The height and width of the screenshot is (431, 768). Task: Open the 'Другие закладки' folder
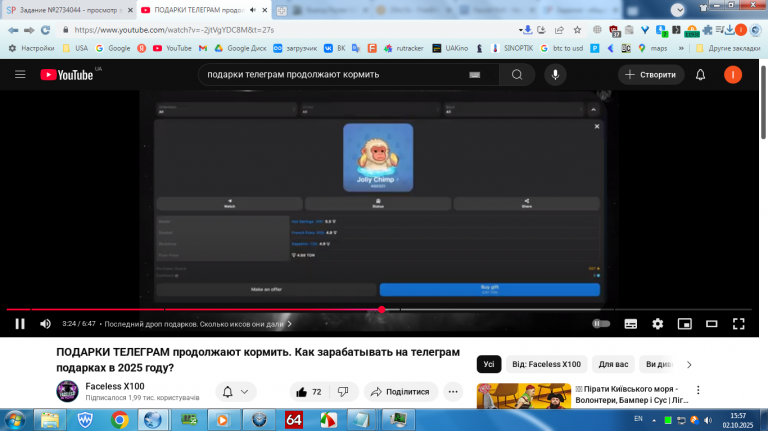tap(728, 48)
